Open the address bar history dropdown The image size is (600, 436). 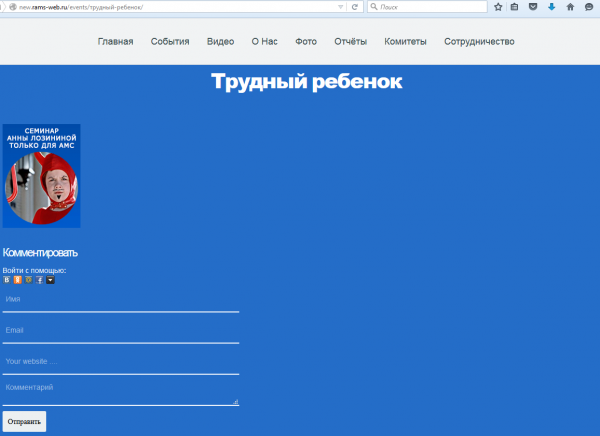pos(341,7)
